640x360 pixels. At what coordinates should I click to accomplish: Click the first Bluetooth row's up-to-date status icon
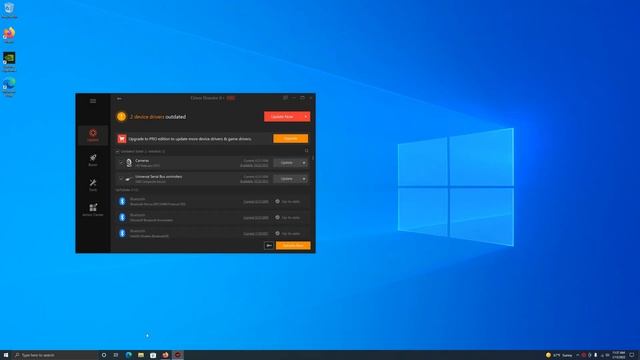278,201
